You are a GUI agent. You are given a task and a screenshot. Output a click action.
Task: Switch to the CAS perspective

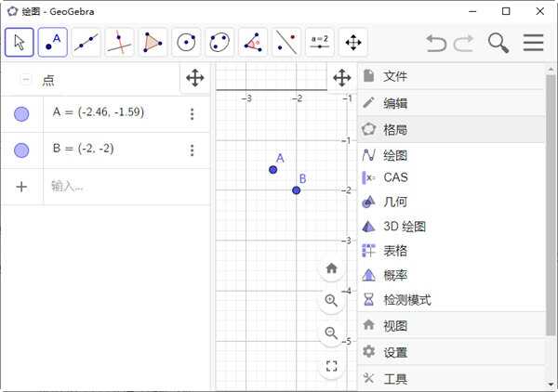point(395,177)
